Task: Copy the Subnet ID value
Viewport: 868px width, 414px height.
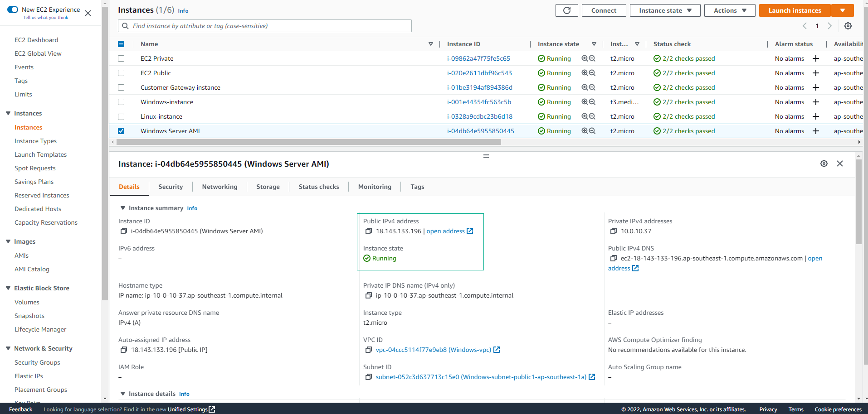Action: coord(368,377)
